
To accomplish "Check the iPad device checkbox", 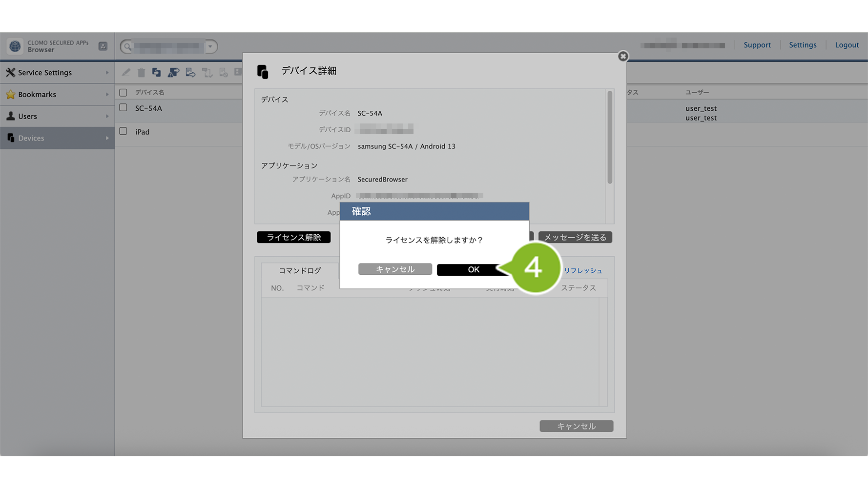I will click(x=123, y=131).
